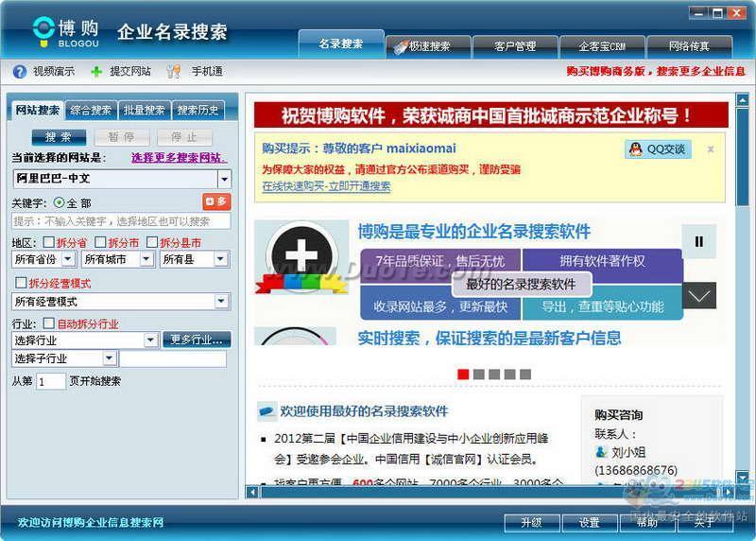Image resolution: width=756 pixels, height=541 pixels.
Task: Pause the banner slideshow
Action: coord(698,241)
